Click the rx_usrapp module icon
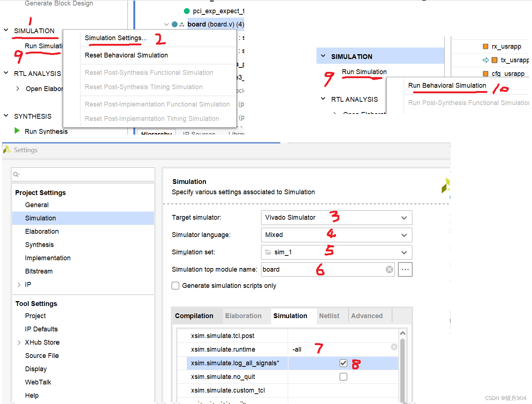 click(486, 46)
